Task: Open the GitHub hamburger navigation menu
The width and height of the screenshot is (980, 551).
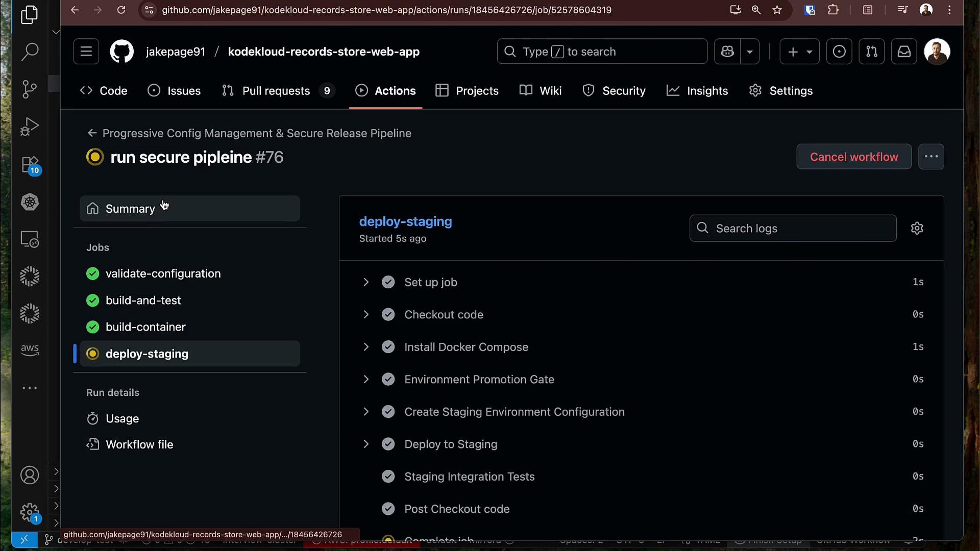Action: 86,52
